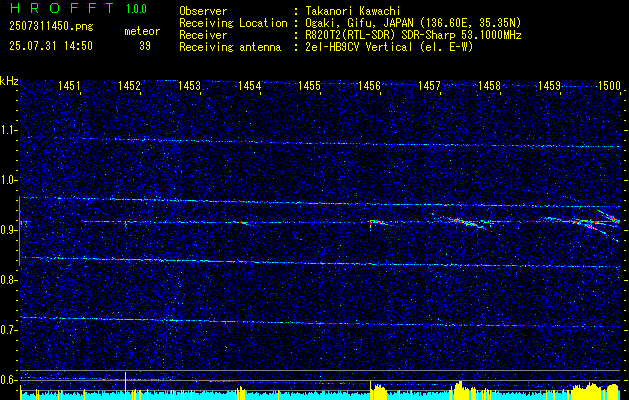
Task: Click the 1456 time axis label
Action: coord(369,85)
